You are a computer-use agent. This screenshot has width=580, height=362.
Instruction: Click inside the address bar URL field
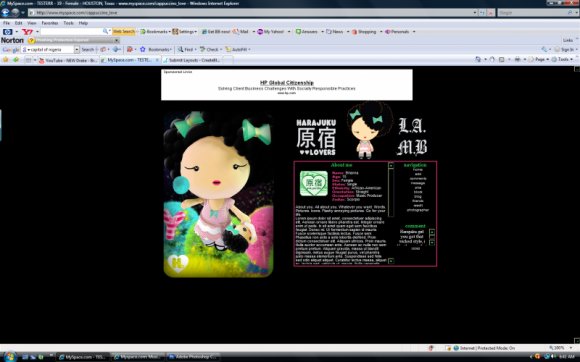pyautogui.click(x=252, y=13)
